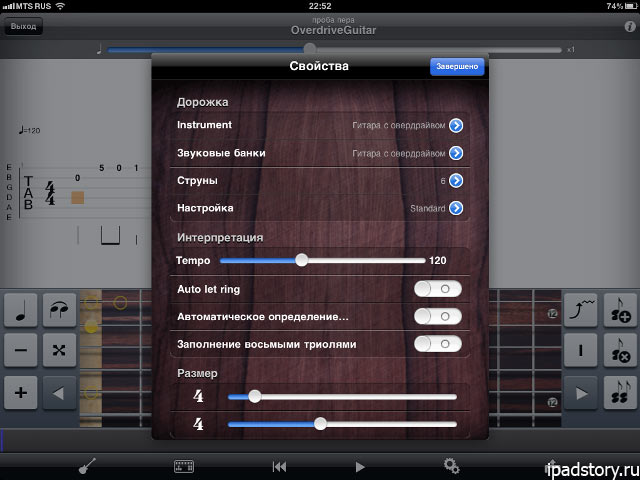The height and width of the screenshot is (480, 640).
Task: Open the keyboard icon in bottom bar
Action: [184, 466]
